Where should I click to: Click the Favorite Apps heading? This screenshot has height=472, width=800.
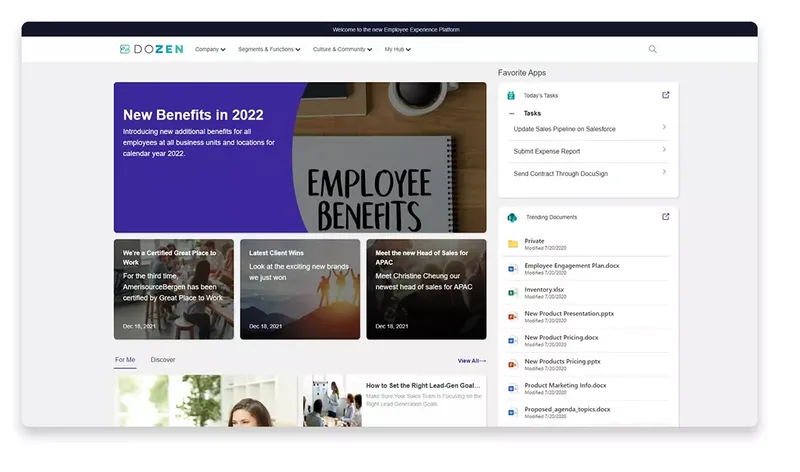point(522,73)
